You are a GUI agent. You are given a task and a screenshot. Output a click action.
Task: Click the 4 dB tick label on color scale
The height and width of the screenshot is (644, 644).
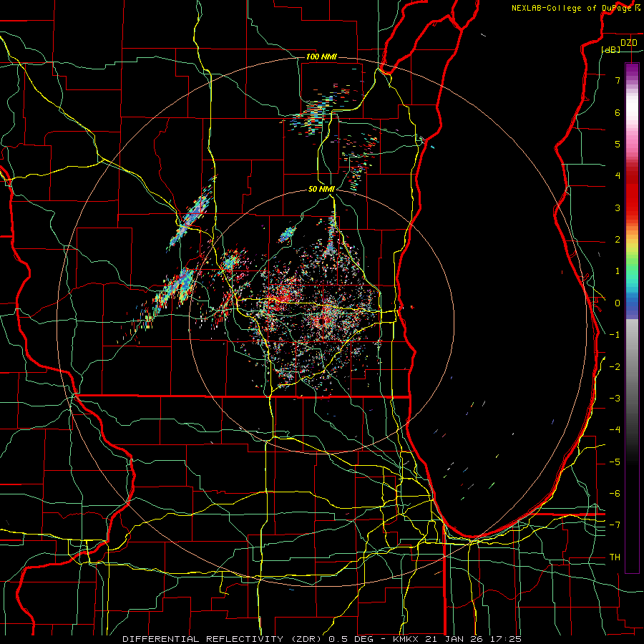[618, 176]
